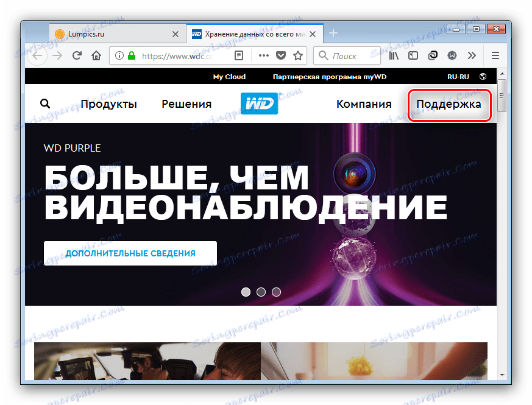Go to the browser home page
The image size is (532, 405).
tap(96, 55)
